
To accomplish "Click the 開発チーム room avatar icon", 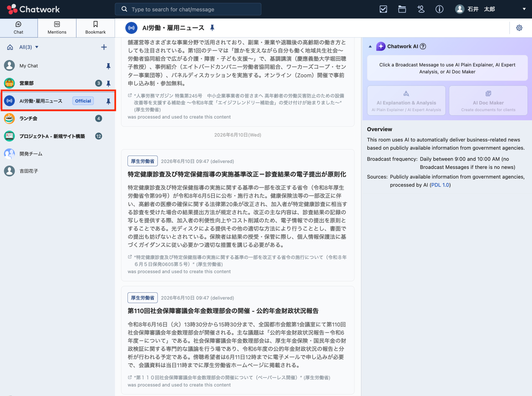I will click(9, 154).
